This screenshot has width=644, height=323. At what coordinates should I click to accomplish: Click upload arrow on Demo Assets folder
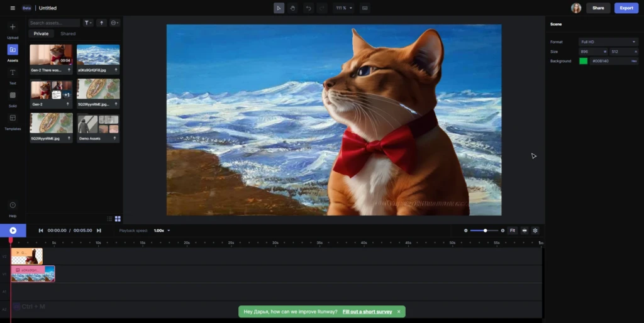115,139
